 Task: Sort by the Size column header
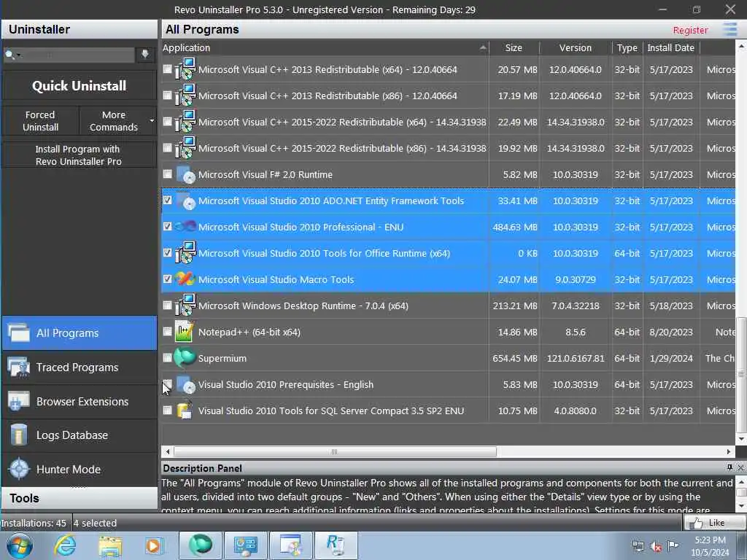tap(514, 47)
